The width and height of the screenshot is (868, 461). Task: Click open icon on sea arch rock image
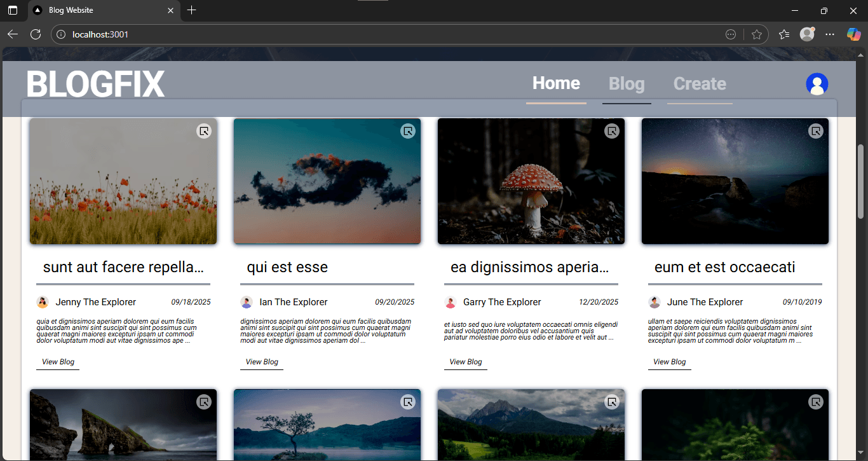point(203,402)
